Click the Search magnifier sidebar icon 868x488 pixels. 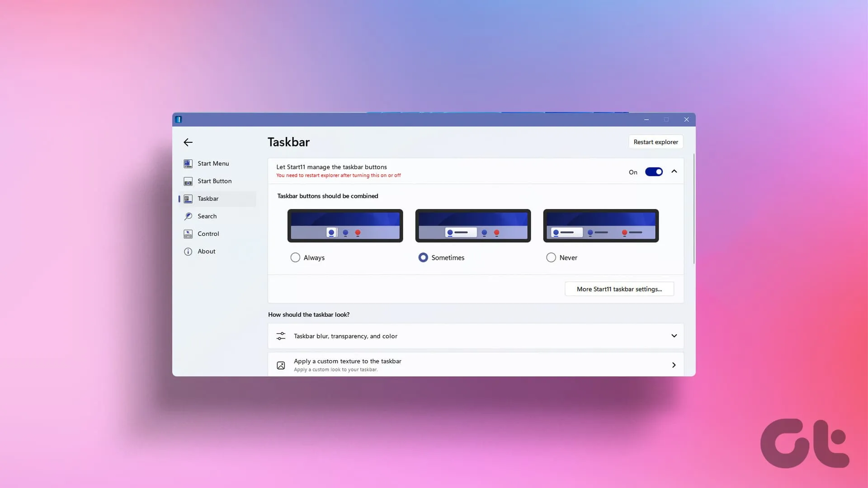[188, 216]
